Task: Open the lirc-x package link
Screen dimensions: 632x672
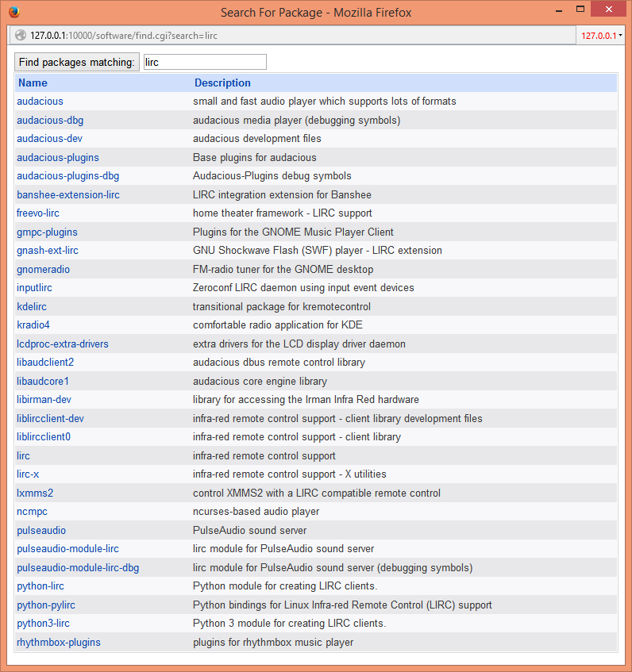Action: (28, 474)
